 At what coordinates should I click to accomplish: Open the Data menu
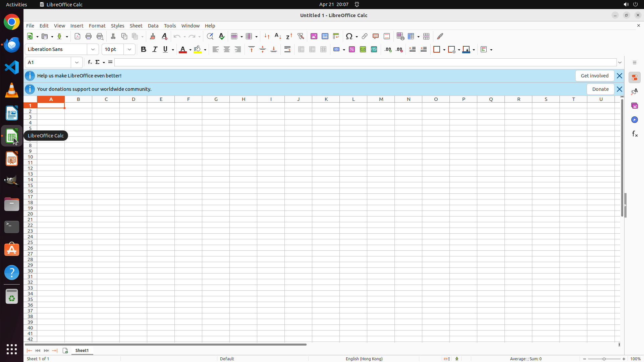click(153, 26)
